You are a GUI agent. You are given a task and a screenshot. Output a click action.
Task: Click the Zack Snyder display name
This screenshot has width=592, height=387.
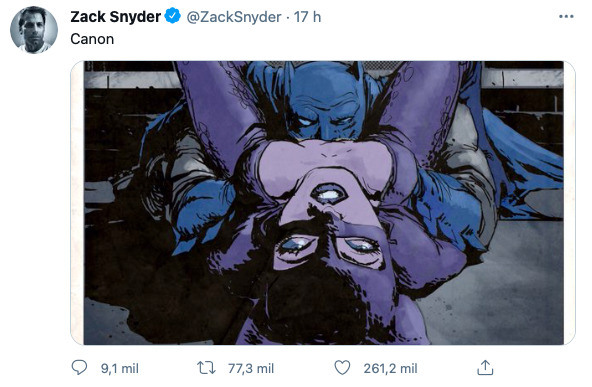116,17
